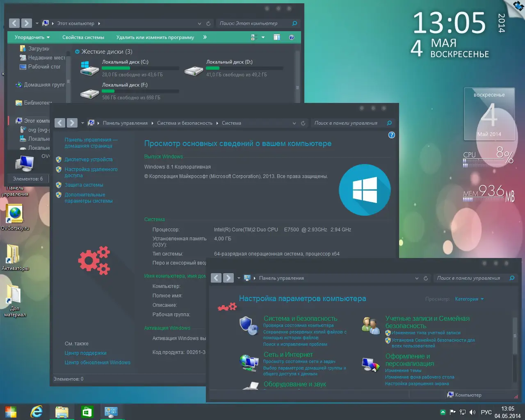The image size is (525, 420).
Task: Select the Доп материал desktop folder
Action: [15, 301]
